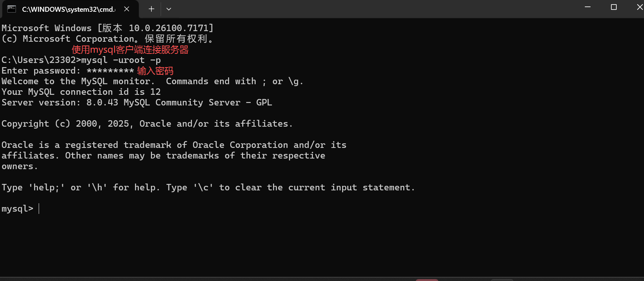The height and width of the screenshot is (281, 644).
Task: Expand the new-tab profile dropdown chevron
Action: coord(169,9)
